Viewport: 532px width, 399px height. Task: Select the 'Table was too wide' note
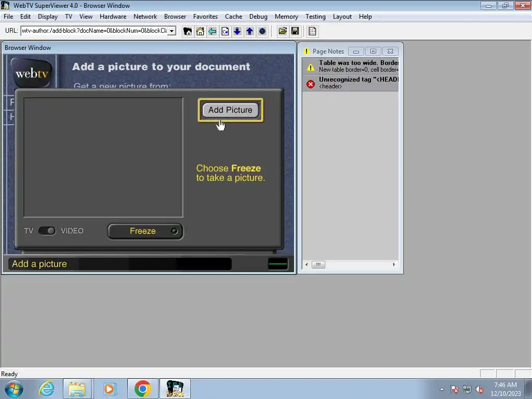pos(351,66)
